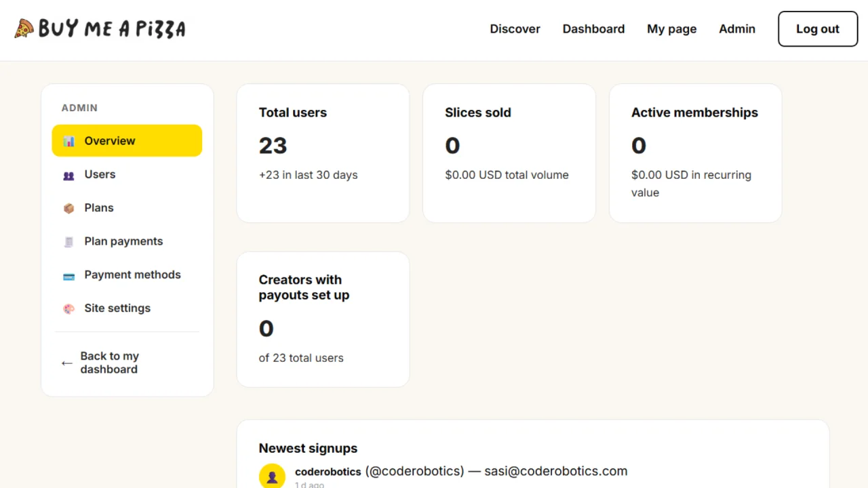The width and height of the screenshot is (868, 488).
Task: Select Overview in the admin sidebar
Action: coord(127,140)
